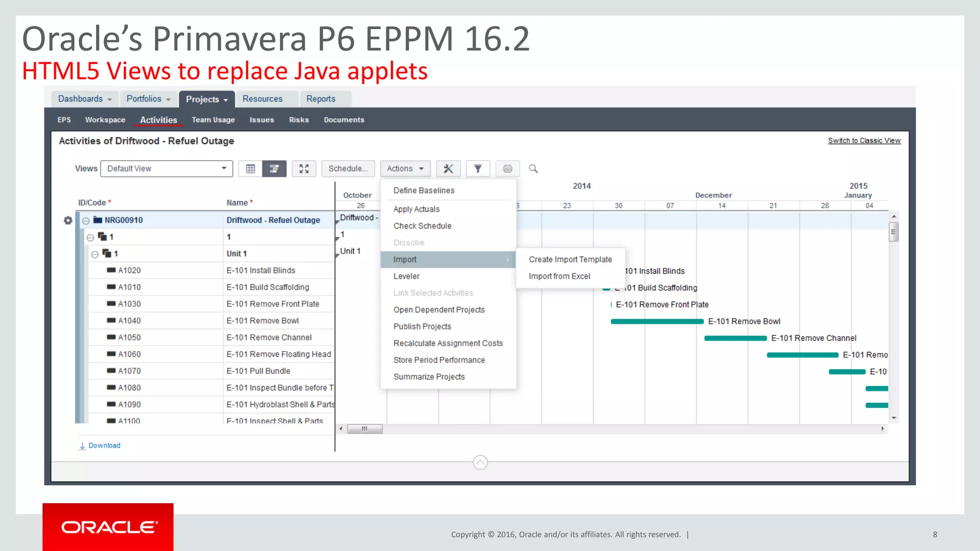Go to the Team Usage page
980x551 pixels.
click(213, 120)
